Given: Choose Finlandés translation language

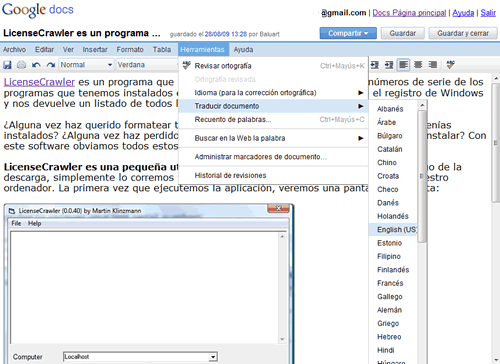Looking at the screenshot, I should point(393,270).
